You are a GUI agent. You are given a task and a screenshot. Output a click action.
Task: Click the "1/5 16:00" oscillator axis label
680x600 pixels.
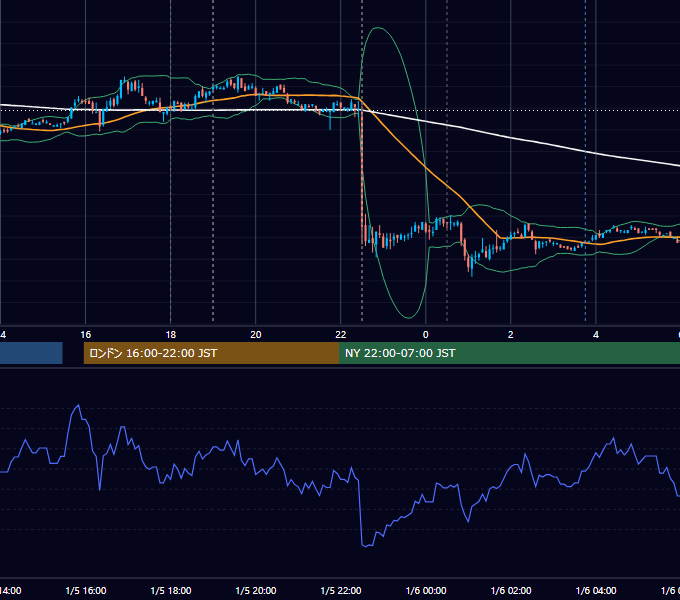[x=86, y=591]
